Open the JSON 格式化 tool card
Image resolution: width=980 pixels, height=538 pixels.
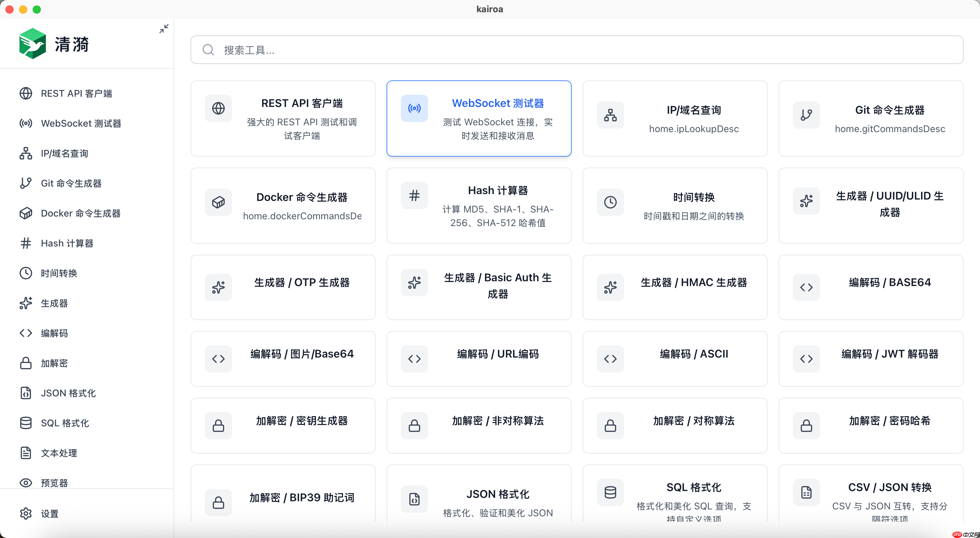coord(478,499)
